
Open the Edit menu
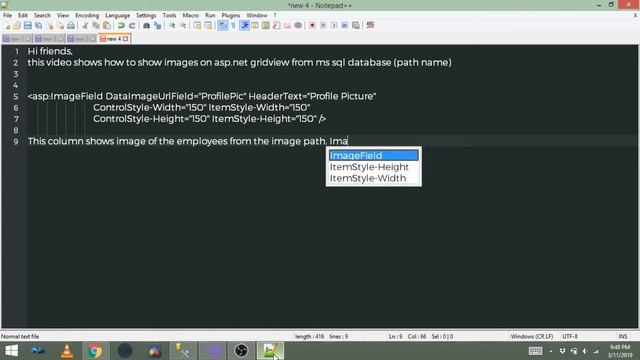(x=23, y=16)
